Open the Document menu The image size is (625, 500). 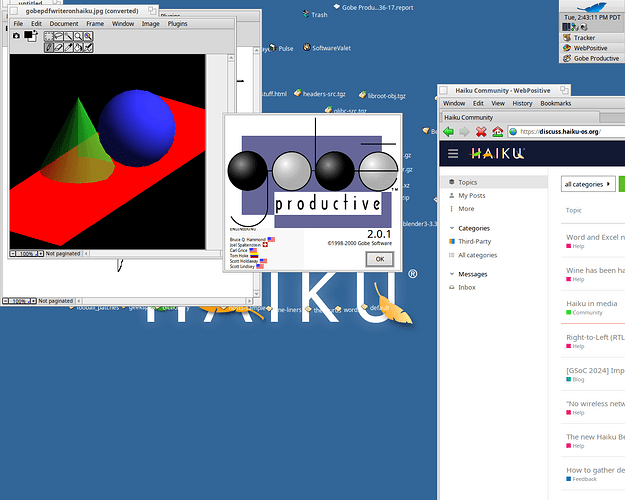pyautogui.click(x=64, y=24)
